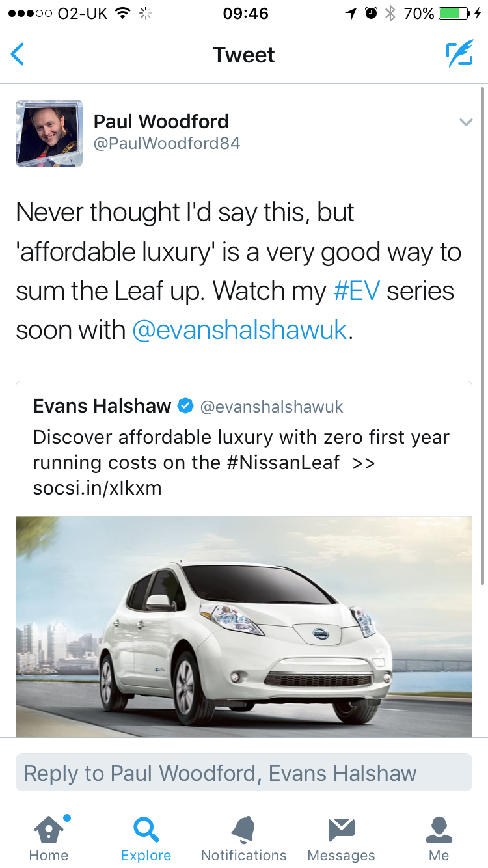Expand the tweet options chevron

465,122
